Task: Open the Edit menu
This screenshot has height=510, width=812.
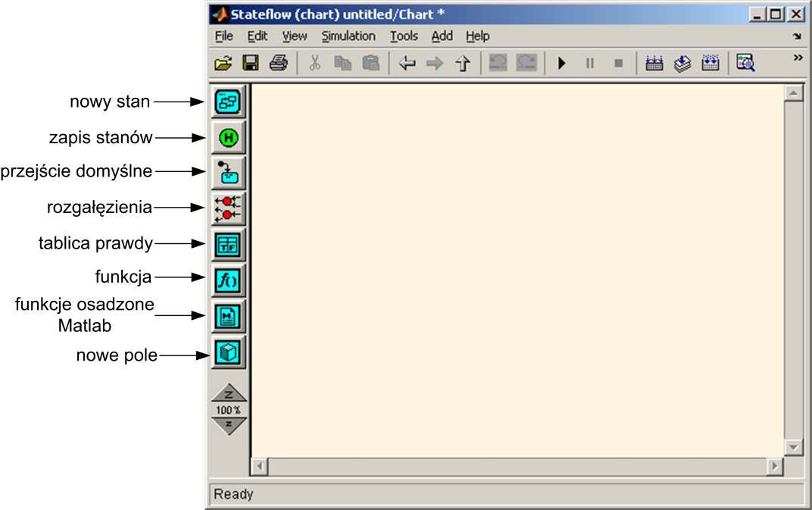Action: point(258,36)
